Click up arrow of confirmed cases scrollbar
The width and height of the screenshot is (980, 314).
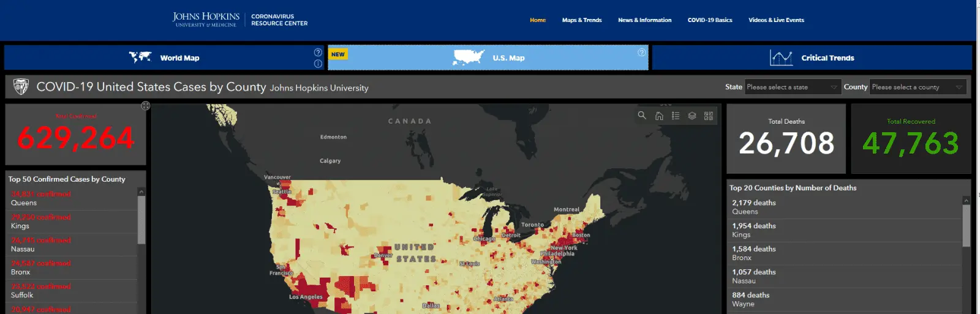[141, 192]
